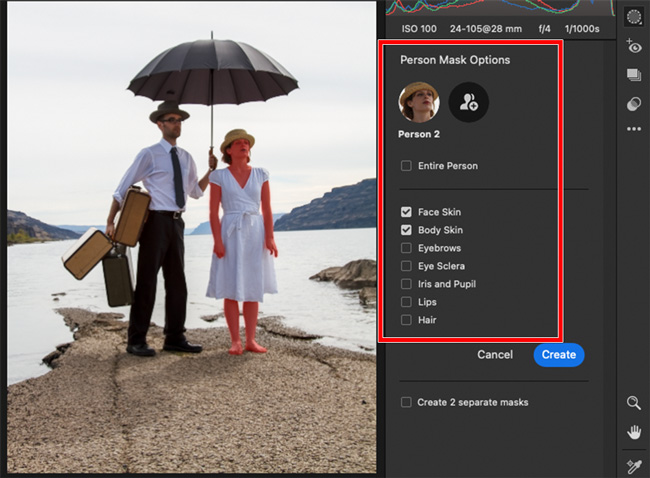Viewport: 650px width, 478px height.
Task: Click the 1/1000s shutter speed text
Action: click(582, 29)
